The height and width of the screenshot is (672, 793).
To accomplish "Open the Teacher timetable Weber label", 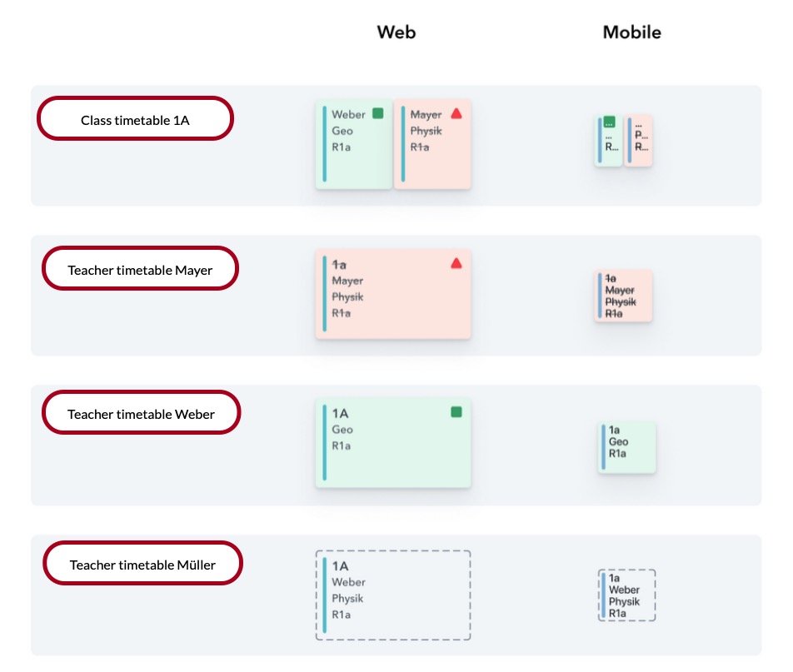I will [x=141, y=414].
